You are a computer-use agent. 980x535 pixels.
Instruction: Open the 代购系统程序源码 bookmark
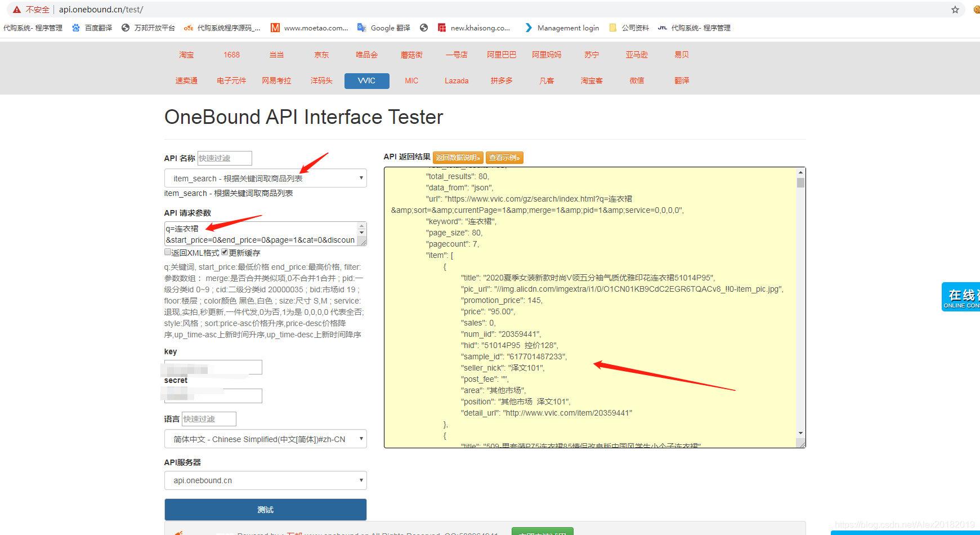pyautogui.click(x=222, y=28)
